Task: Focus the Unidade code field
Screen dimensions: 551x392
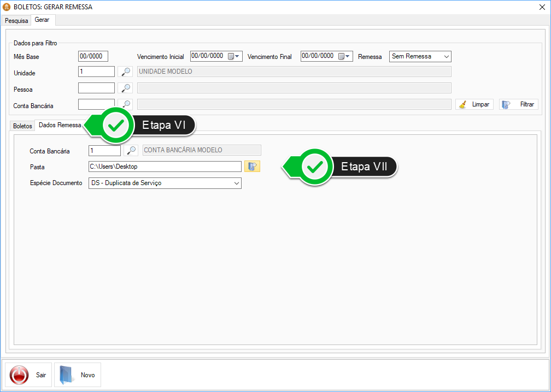Action: coord(96,72)
